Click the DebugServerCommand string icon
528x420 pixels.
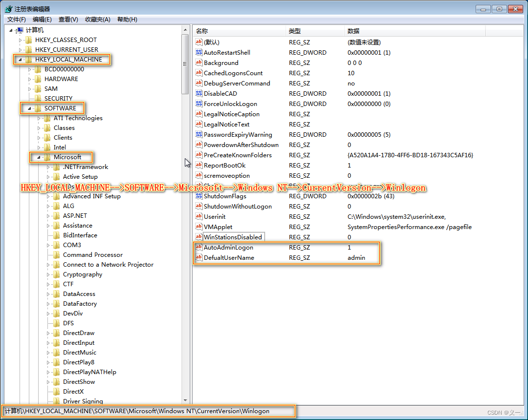coord(198,83)
